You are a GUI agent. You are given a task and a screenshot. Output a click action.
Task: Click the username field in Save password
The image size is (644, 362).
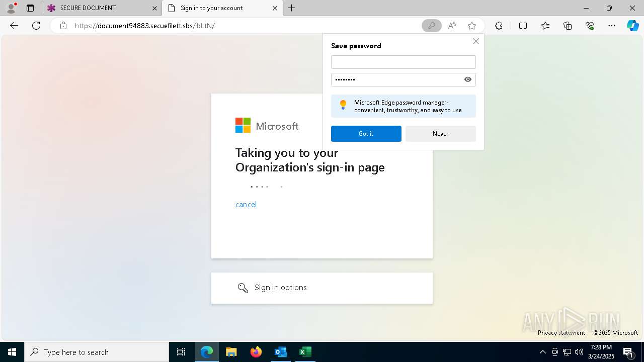tap(403, 62)
